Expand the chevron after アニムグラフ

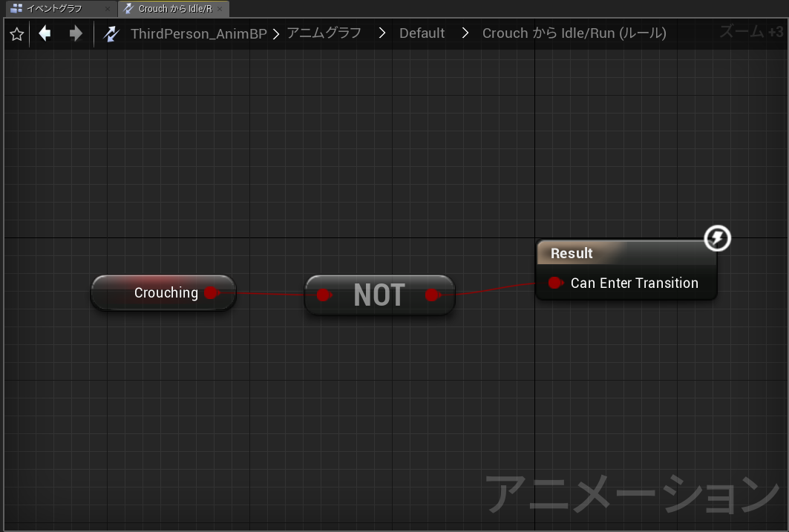(382, 33)
